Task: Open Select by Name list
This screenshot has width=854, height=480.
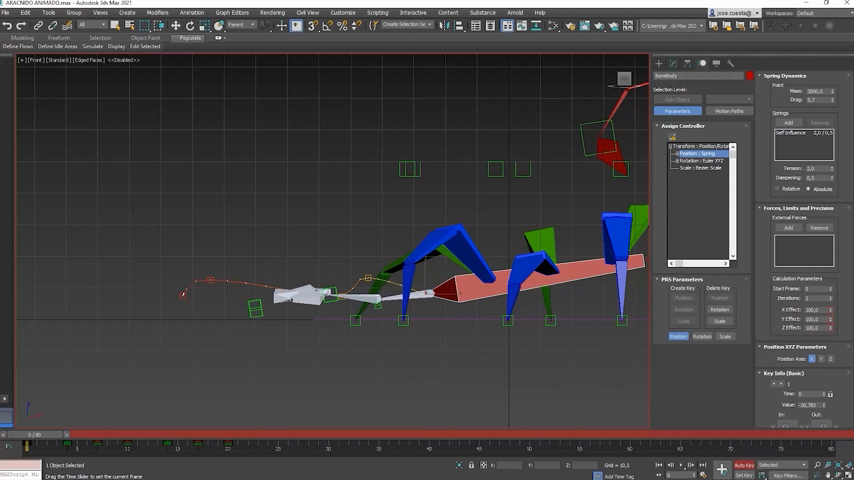Action: point(130,26)
